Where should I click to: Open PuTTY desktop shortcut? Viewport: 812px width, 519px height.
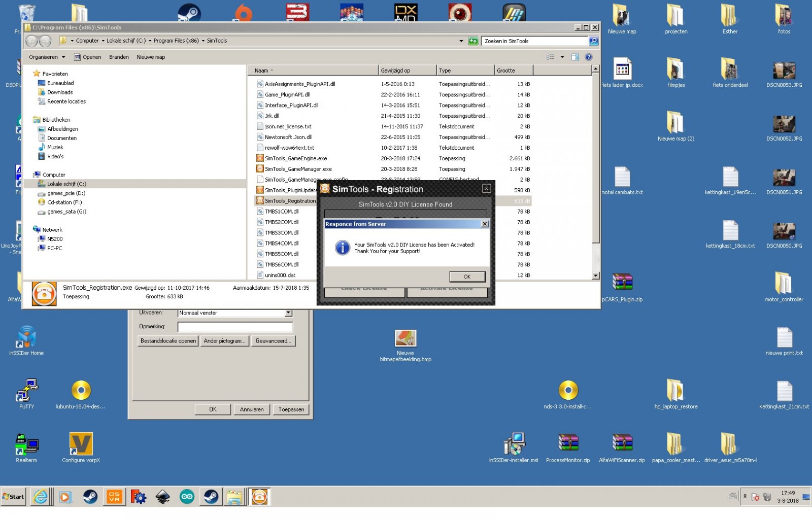click(x=26, y=394)
